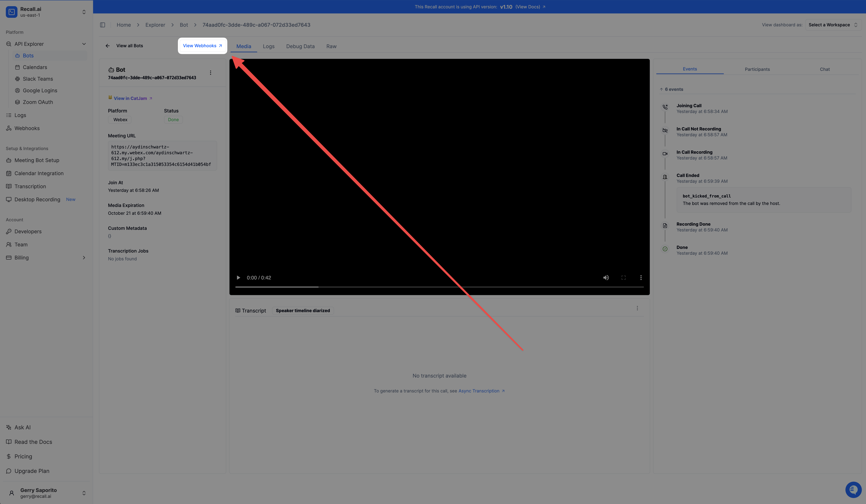This screenshot has height=504, width=866.
Task: Mute the video volume icon
Action: coord(606,277)
